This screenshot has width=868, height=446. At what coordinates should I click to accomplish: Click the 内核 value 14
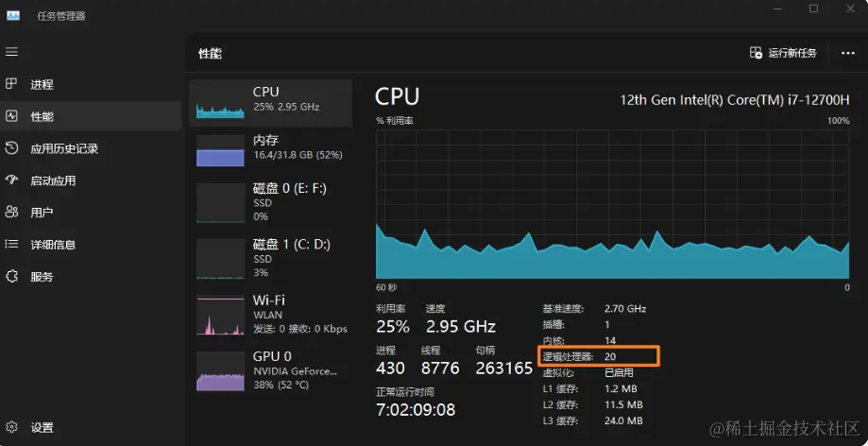pos(610,341)
